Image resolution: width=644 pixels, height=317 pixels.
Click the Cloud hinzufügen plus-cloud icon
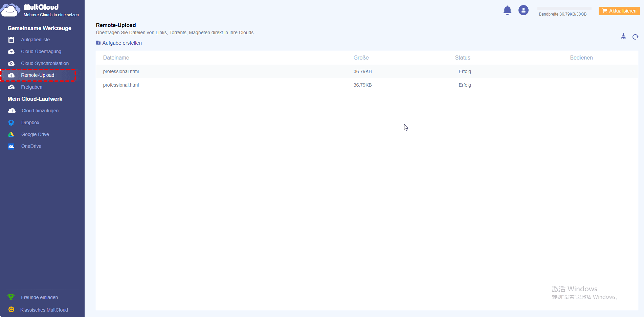(x=12, y=111)
